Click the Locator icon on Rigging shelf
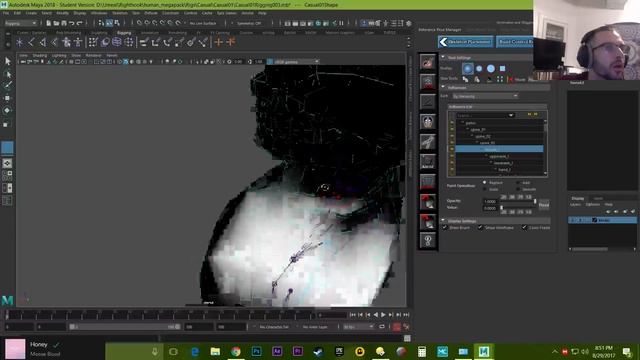Viewport: 640px width, 360px height. click(x=20, y=42)
